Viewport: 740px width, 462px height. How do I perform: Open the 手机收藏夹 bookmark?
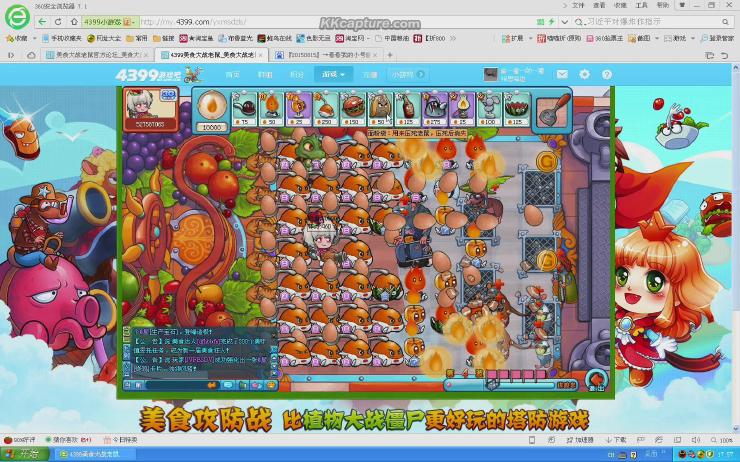tap(62, 38)
